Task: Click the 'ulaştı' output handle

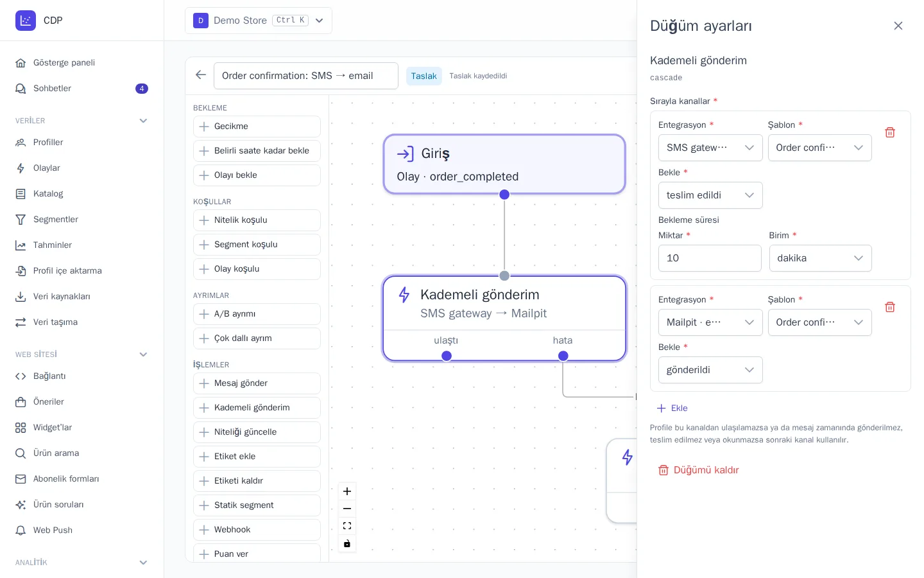Action: tap(447, 356)
